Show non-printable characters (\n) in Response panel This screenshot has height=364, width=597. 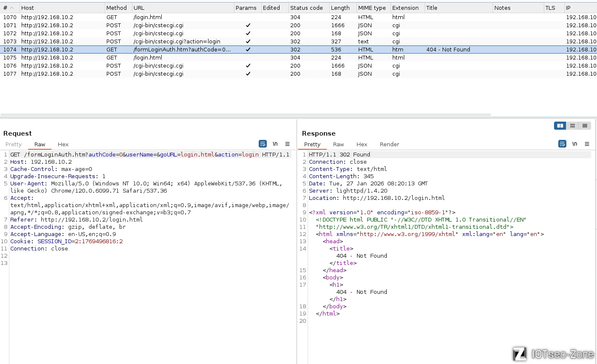(574, 144)
